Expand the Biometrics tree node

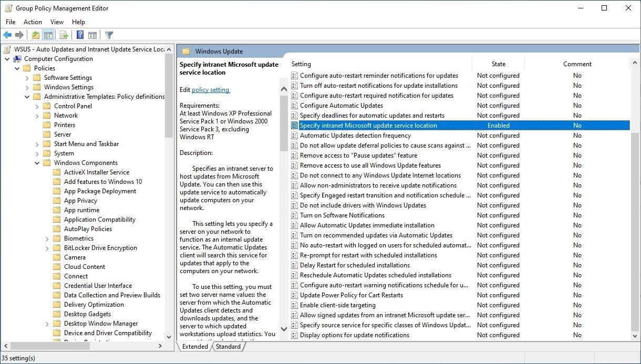(x=47, y=238)
